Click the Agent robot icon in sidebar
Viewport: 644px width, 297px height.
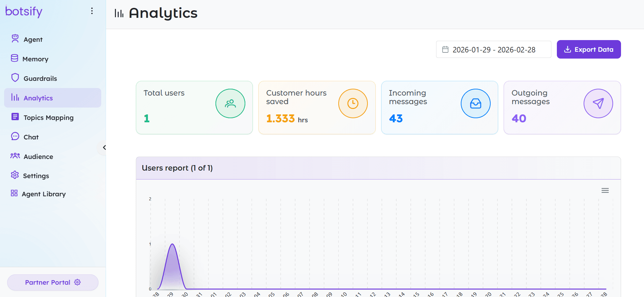coord(15,39)
